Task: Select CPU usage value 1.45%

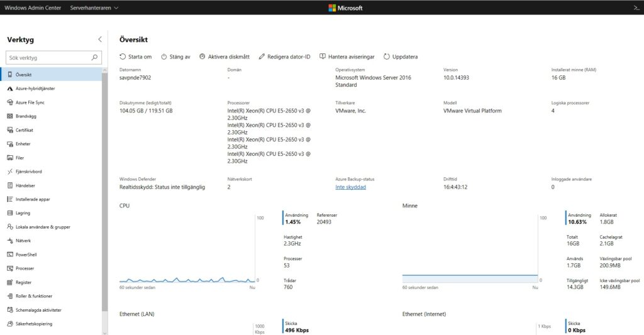Action: (x=293, y=222)
